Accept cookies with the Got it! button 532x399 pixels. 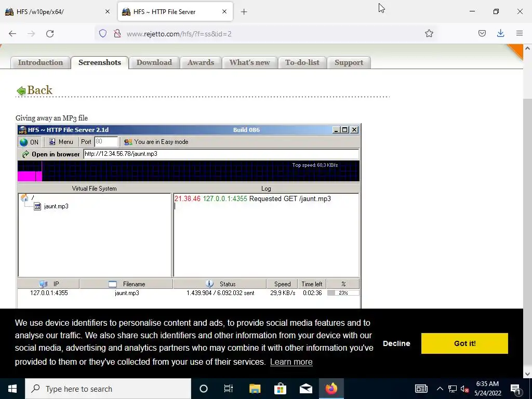click(464, 343)
